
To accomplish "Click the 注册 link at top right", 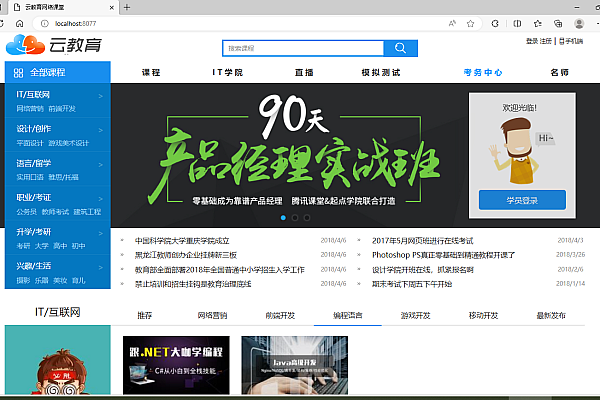I will tap(546, 41).
